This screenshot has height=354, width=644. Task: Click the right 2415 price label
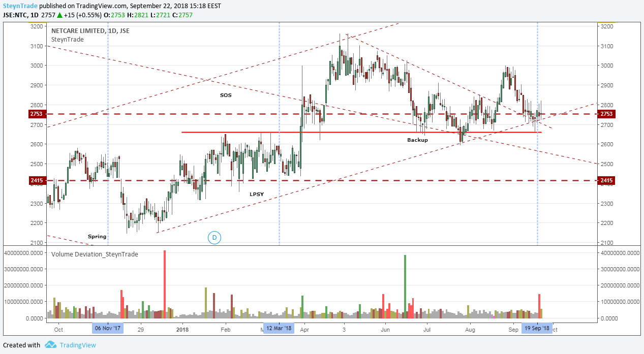tap(606, 180)
